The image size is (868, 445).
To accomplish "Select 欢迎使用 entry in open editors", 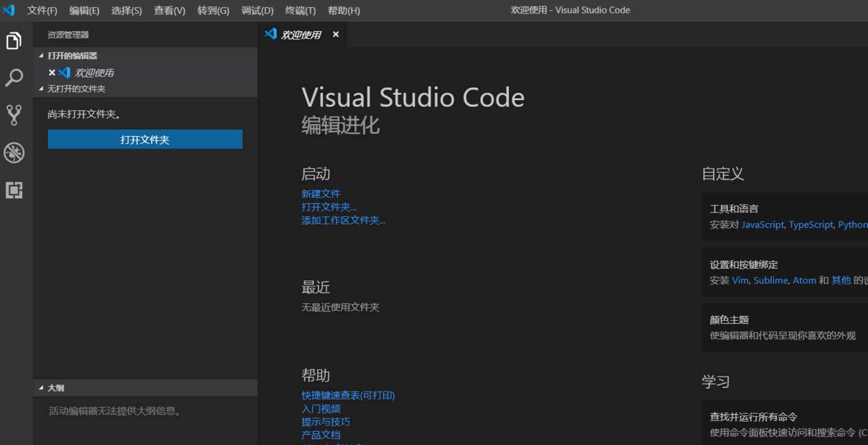I will 145,72.
